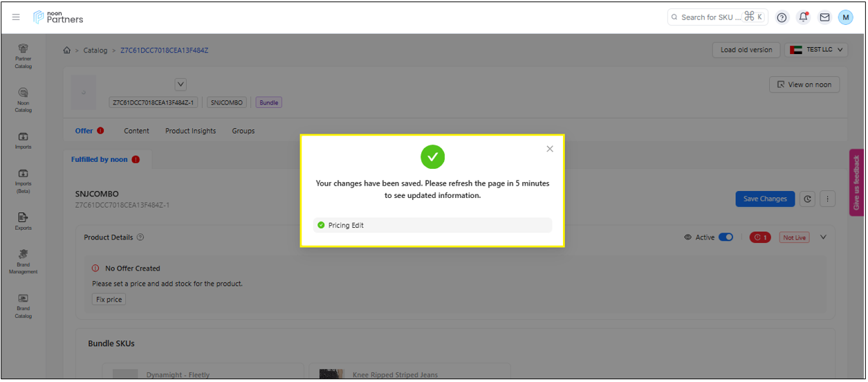Open the messages envelope icon
This screenshot has width=868, height=382.
(x=824, y=17)
